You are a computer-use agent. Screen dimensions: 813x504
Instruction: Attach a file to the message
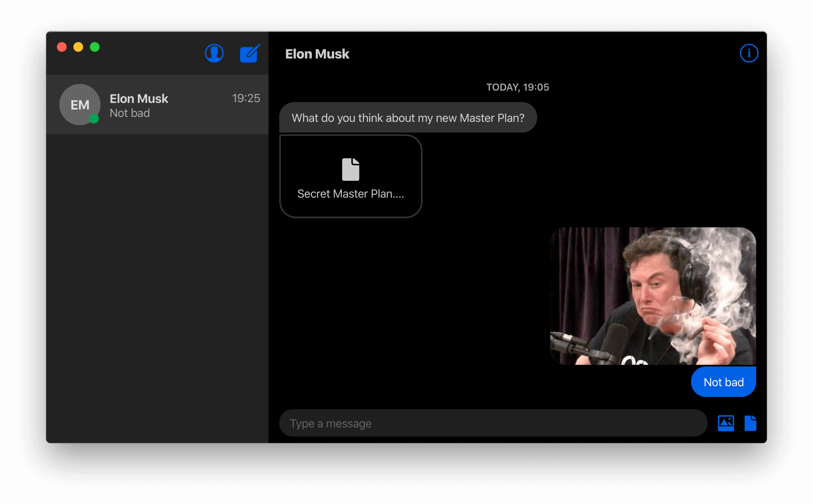tap(750, 423)
